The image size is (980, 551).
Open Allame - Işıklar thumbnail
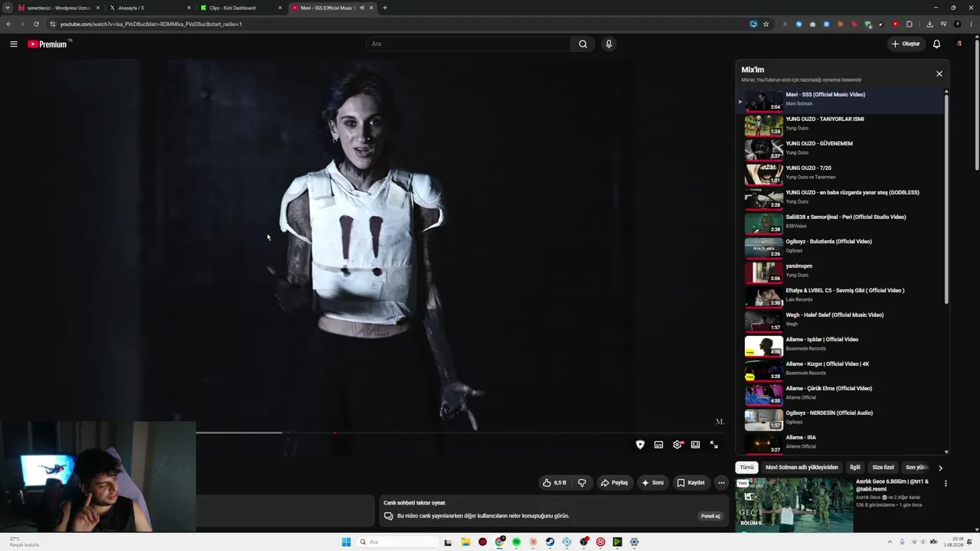(x=763, y=346)
